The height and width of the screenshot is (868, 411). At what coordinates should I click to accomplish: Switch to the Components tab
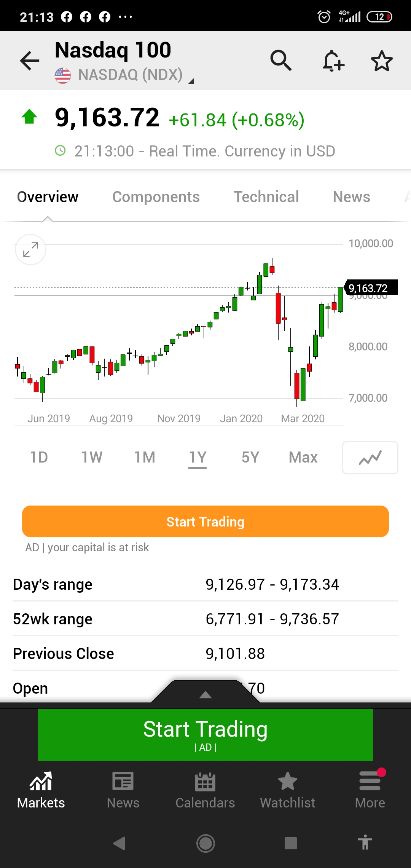click(156, 197)
